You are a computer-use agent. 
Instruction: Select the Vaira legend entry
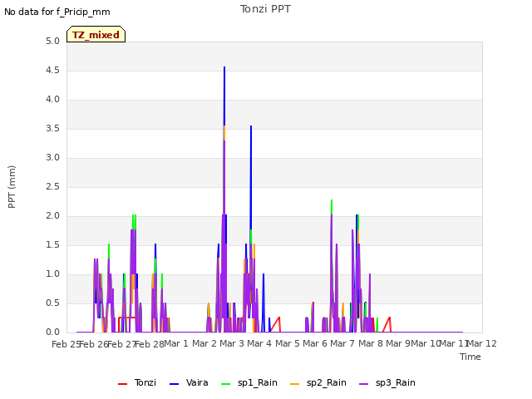pyautogui.click(x=189, y=382)
